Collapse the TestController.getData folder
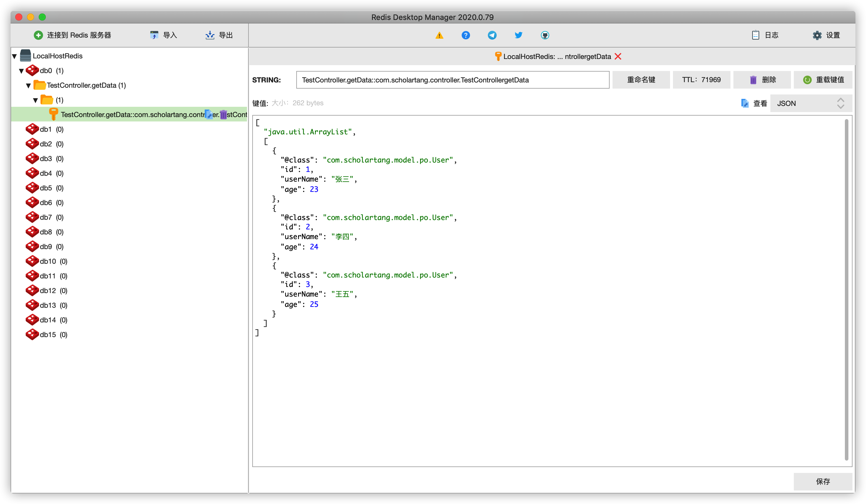This screenshot has height=504, width=866. (x=28, y=86)
